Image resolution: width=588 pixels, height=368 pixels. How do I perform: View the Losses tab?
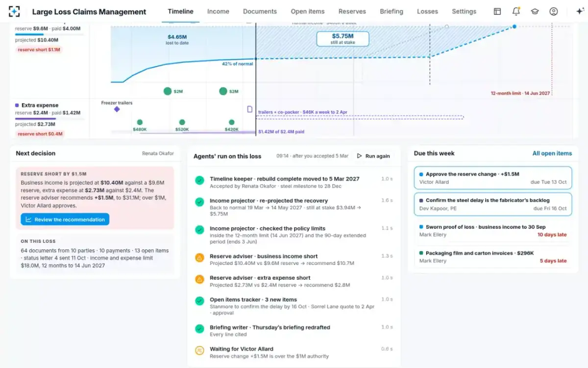428,11
